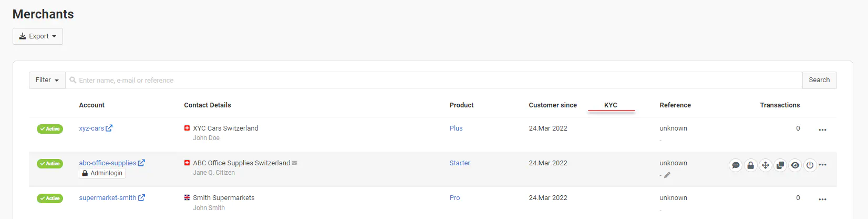Open supermarket-smith external link icon

(x=142, y=197)
